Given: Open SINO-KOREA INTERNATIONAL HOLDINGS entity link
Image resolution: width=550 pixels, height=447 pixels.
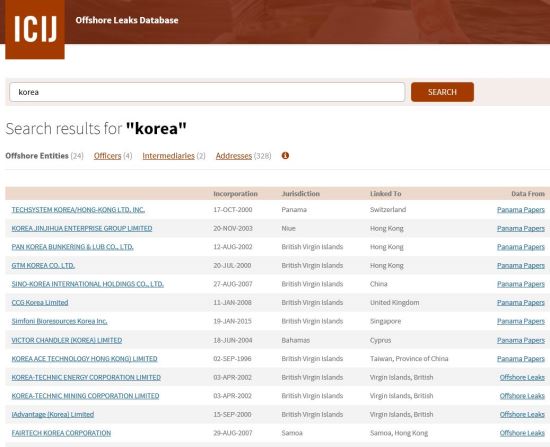Looking at the screenshot, I should click(x=88, y=284).
